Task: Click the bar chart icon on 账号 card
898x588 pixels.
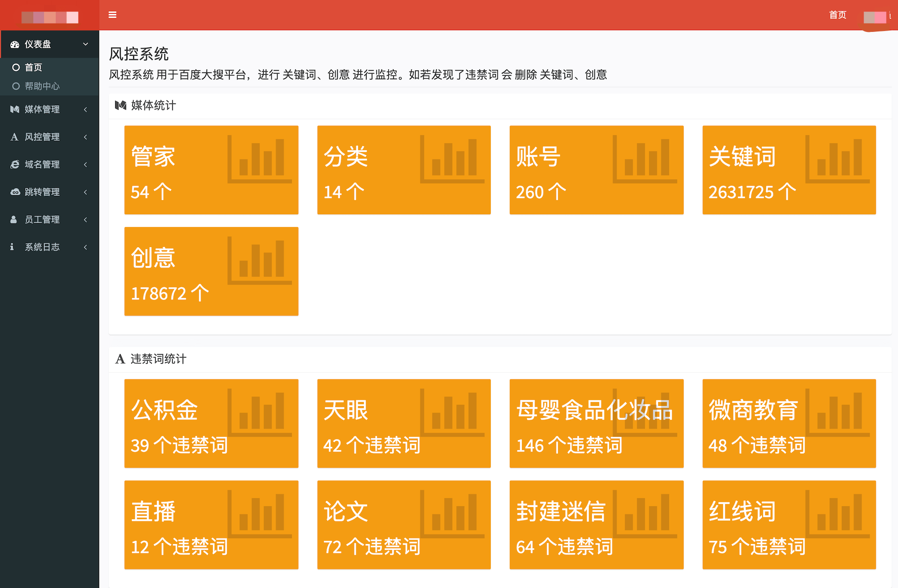Action: 645,159
